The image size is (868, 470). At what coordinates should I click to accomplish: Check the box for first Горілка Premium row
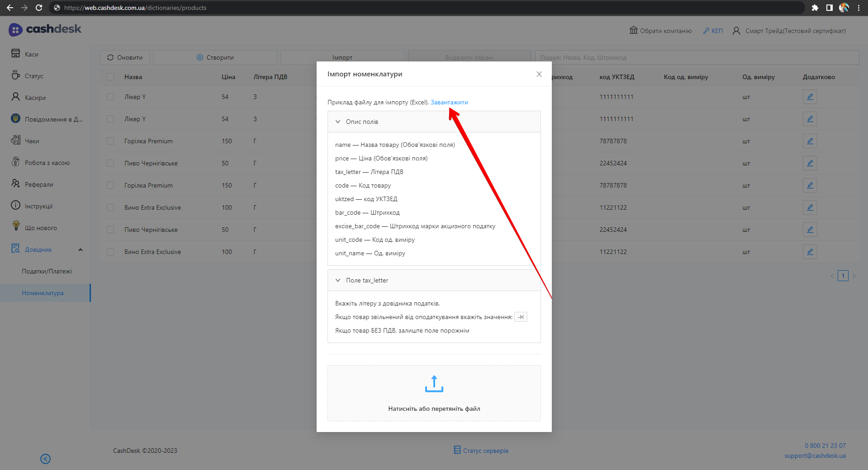[110, 141]
